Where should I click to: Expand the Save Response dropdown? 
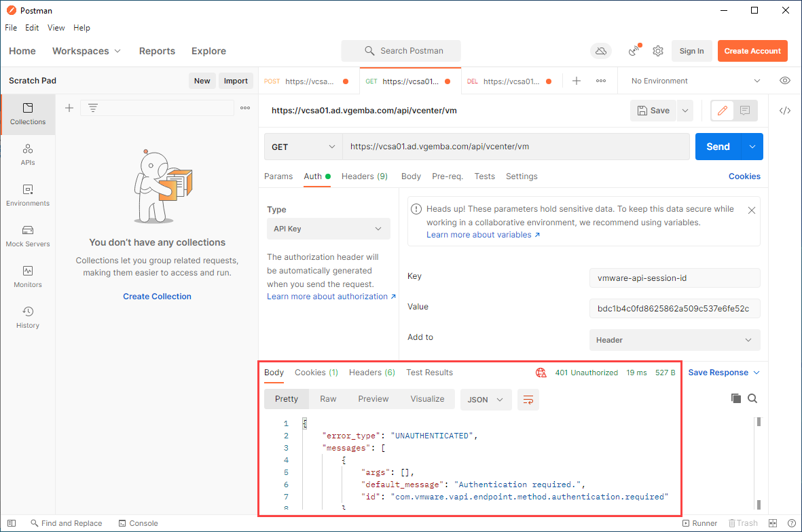click(x=724, y=373)
